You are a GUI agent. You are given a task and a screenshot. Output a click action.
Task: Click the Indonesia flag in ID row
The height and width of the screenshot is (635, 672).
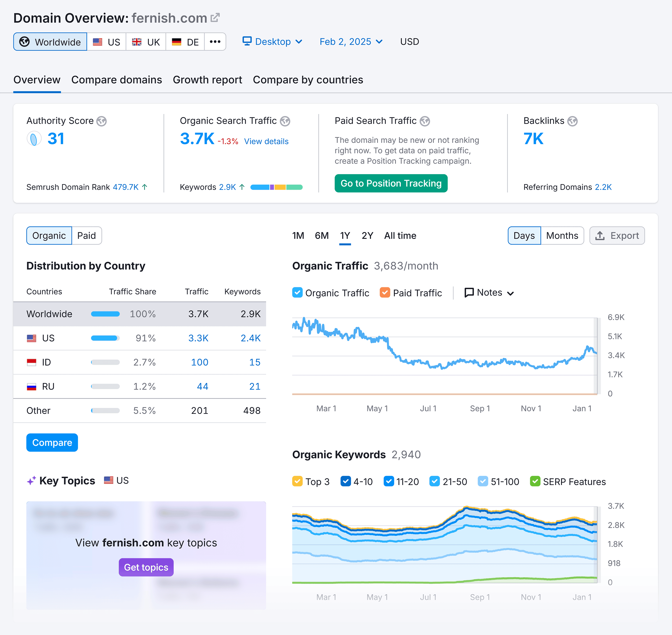click(31, 363)
